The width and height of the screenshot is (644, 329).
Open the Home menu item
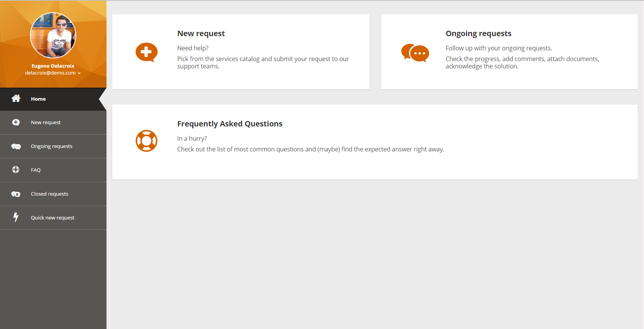(x=38, y=99)
